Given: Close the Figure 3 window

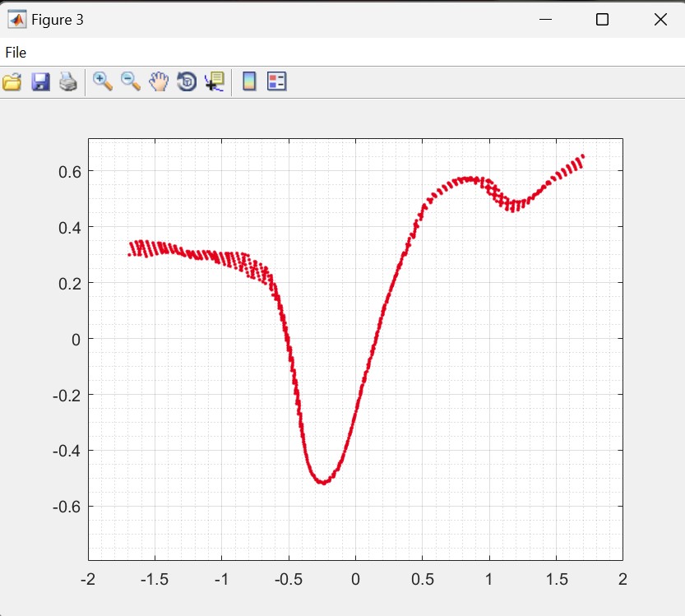Looking at the screenshot, I should click(x=660, y=20).
